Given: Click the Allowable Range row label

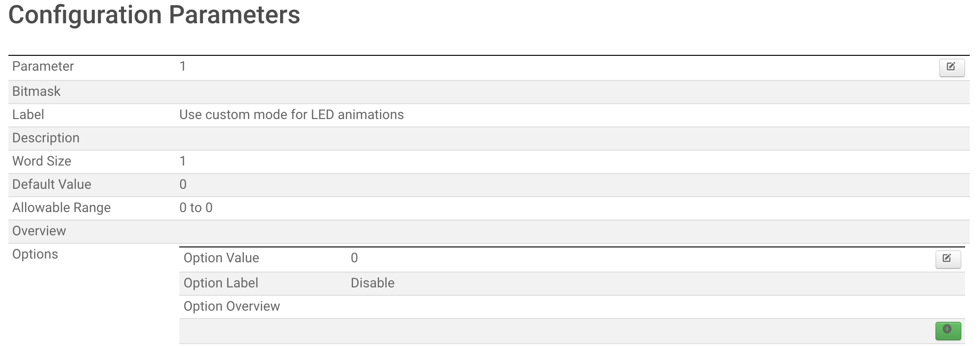Looking at the screenshot, I should pyautogui.click(x=61, y=208).
